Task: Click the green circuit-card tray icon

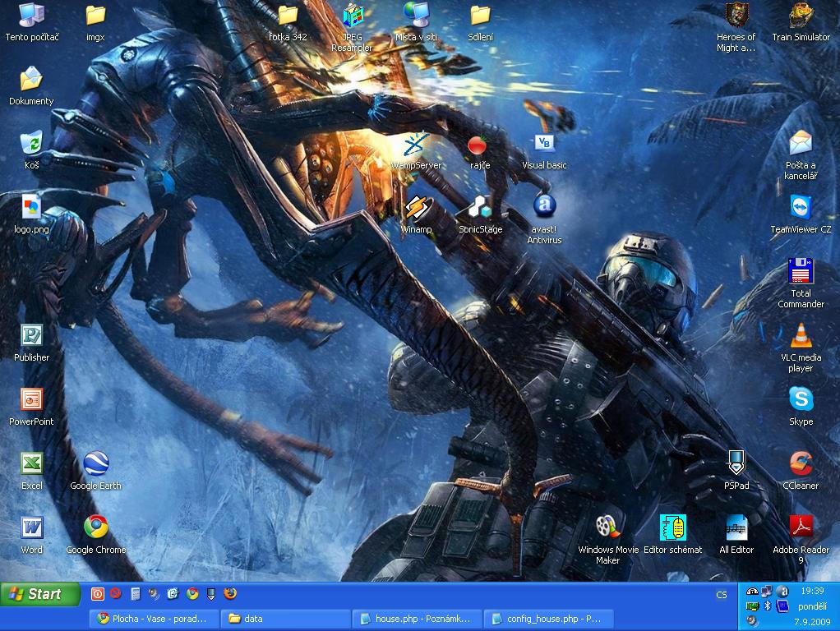Action: pyautogui.click(x=752, y=606)
